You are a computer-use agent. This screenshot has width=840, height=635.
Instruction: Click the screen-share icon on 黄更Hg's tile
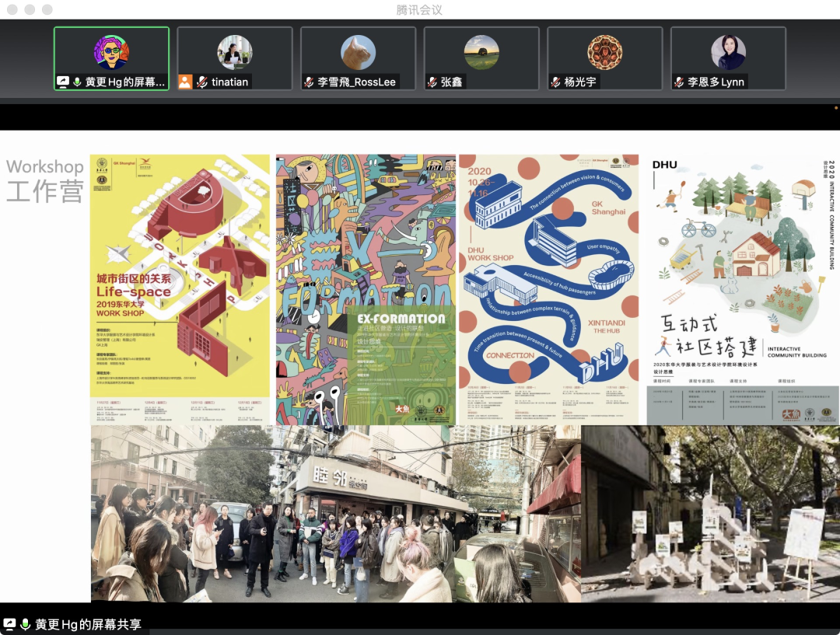[x=63, y=82]
